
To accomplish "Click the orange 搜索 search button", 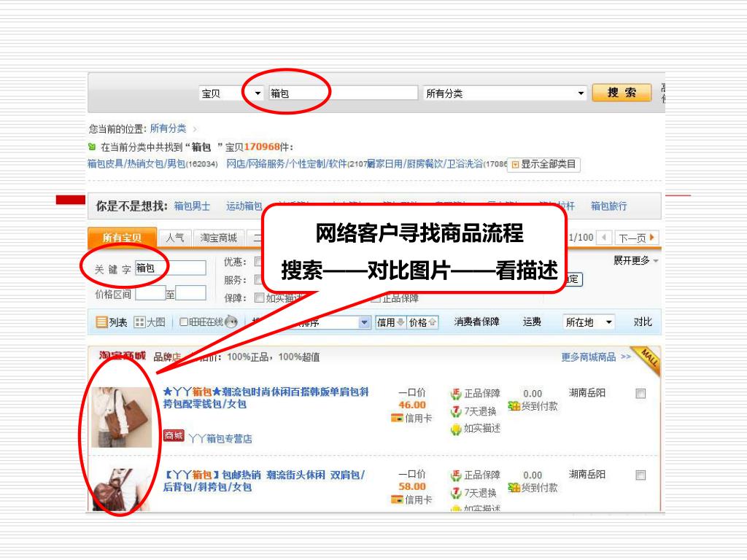I will (622, 93).
